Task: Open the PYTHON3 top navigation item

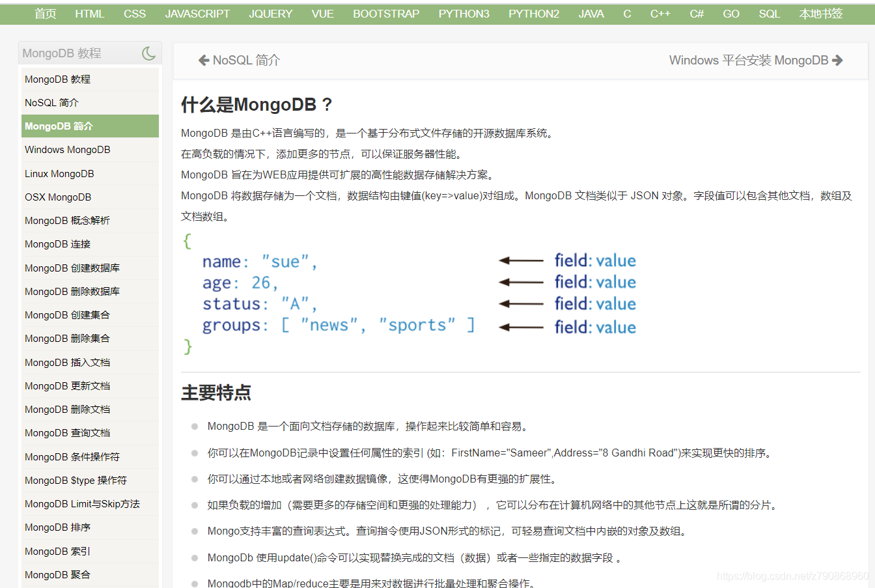Action: click(x=464, y=14)
